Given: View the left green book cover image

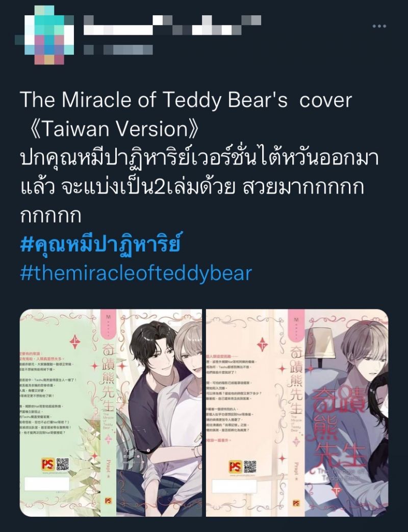Looking at the screenshot, I should [x=111, y=413].
